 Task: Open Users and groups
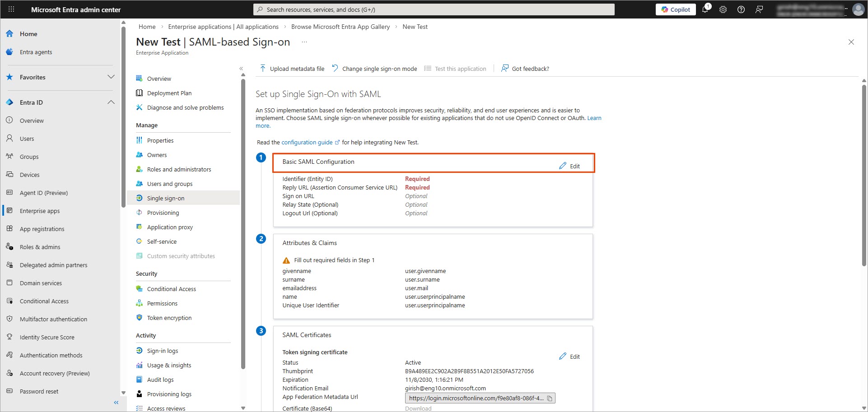[x=169, y=184]
